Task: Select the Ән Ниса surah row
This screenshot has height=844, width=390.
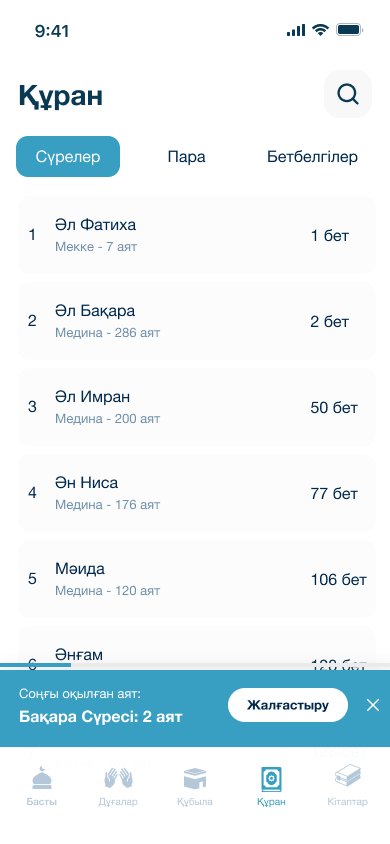Action: tap(196, 494)
